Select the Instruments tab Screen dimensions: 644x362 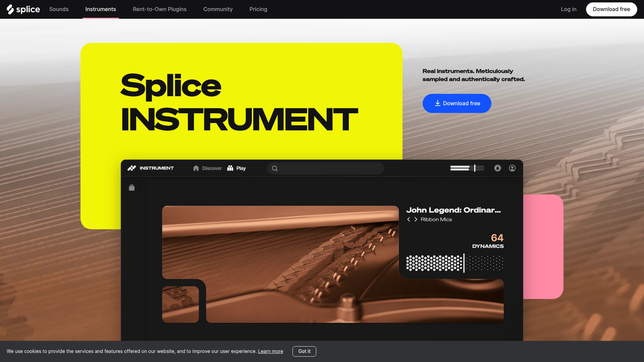[x=101, y=9]
